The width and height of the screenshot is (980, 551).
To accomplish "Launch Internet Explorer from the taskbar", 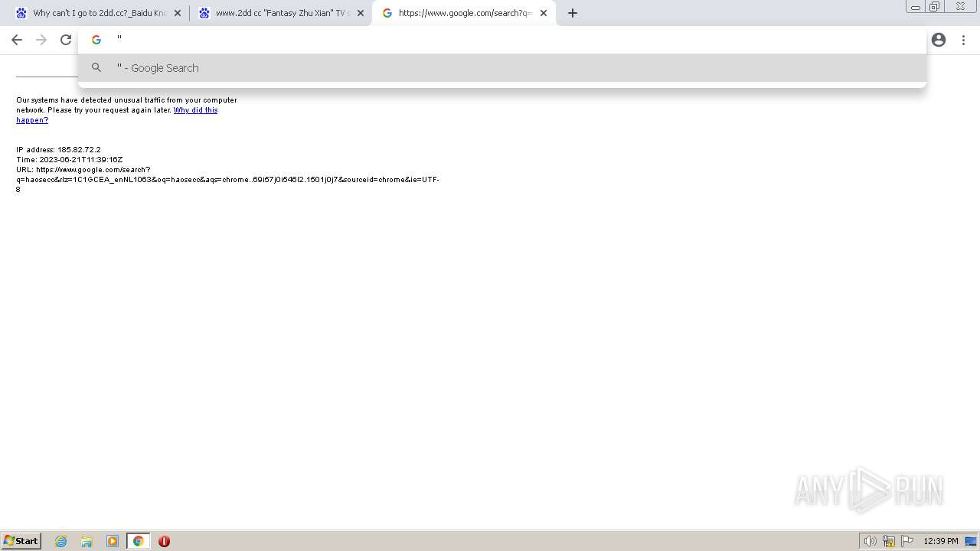I will pos(61,541).
